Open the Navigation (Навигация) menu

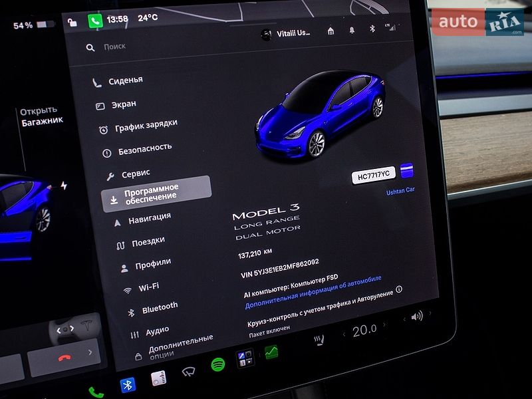pyautogui.click(x=142, y=220)
